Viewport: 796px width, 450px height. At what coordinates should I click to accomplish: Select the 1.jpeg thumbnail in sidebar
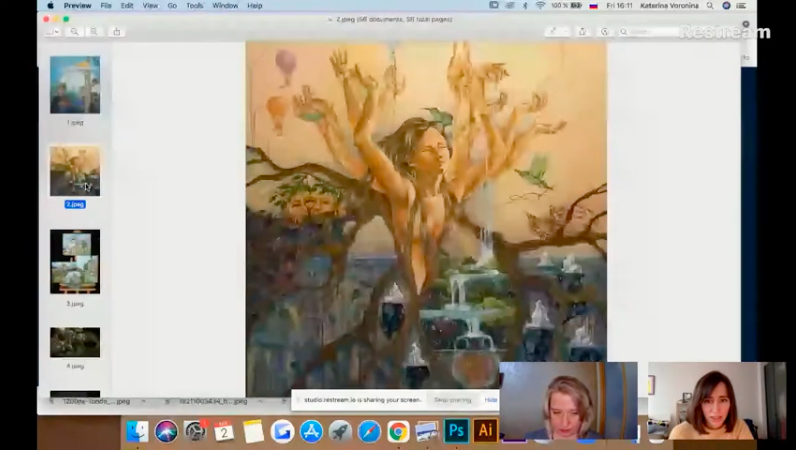pos(75,85)
